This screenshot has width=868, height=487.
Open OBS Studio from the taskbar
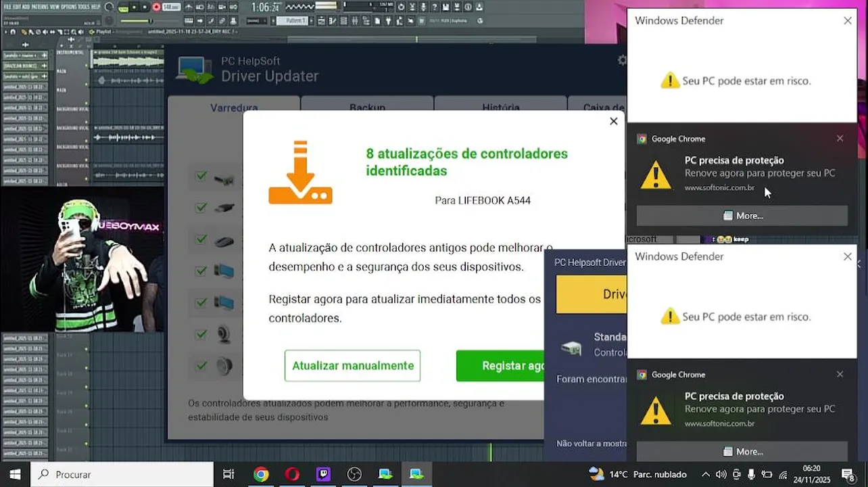[x=354, y=474]
